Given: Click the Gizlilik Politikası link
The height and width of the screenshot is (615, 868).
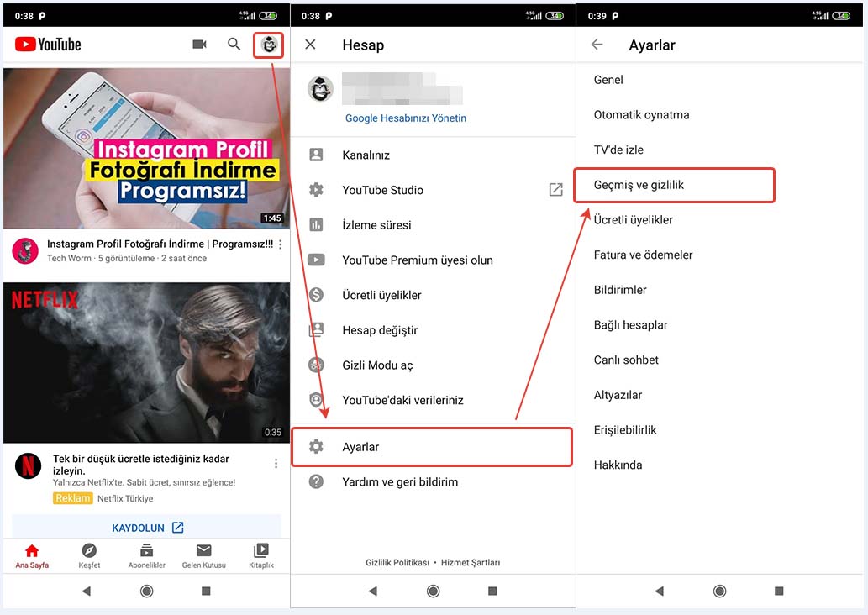Looking at the screenshot, I should 397,562.
